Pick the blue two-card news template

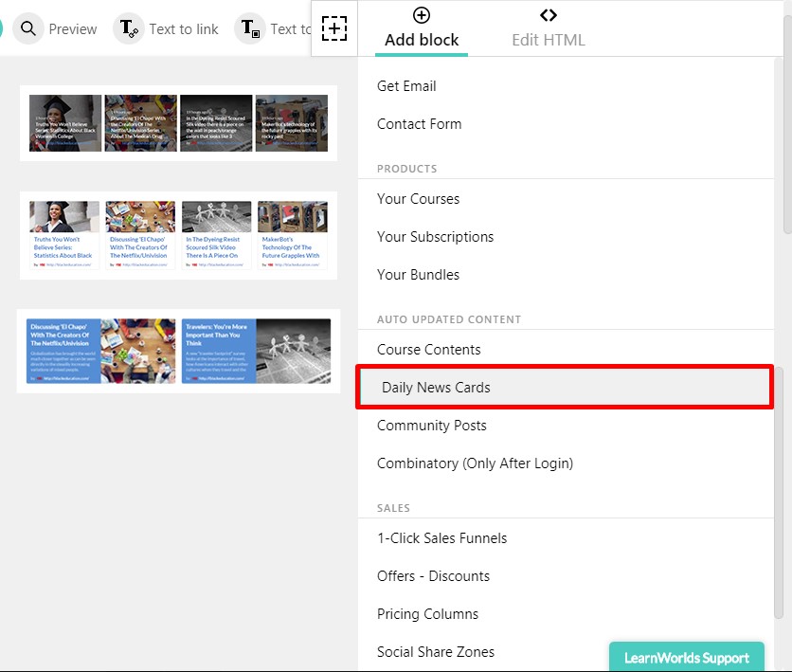click(x=178, y=351)
